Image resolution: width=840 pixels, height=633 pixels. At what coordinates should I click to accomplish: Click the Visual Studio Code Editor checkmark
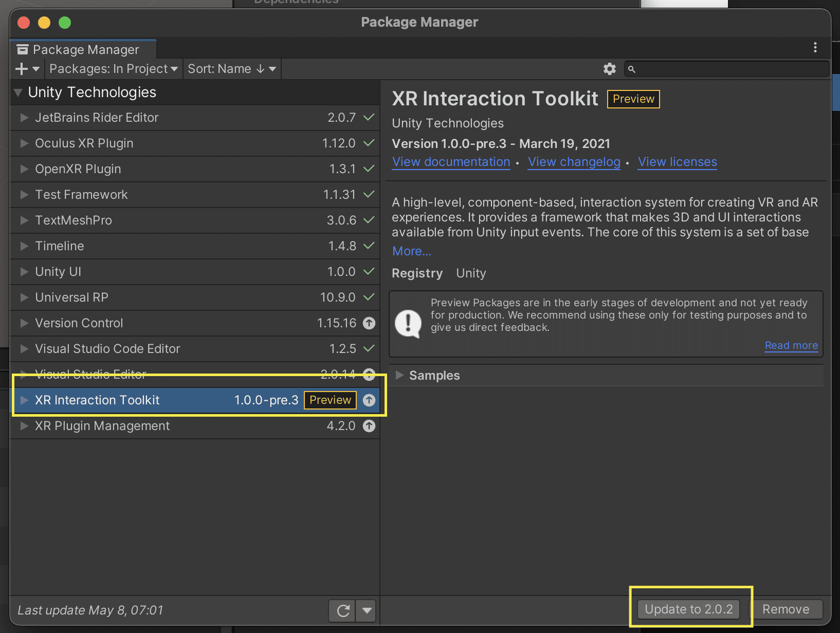pos(369,348)
